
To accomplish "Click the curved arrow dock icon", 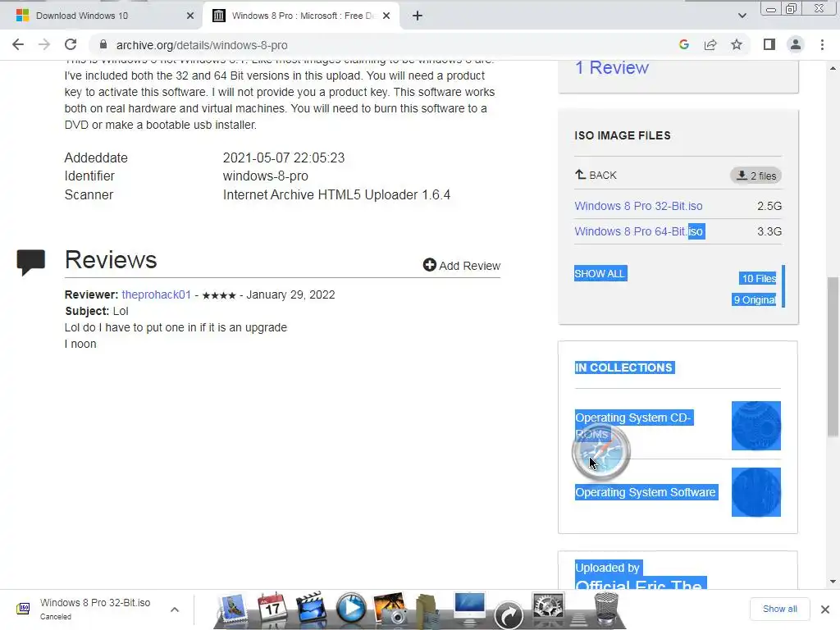I will click(x=509, y=614).
